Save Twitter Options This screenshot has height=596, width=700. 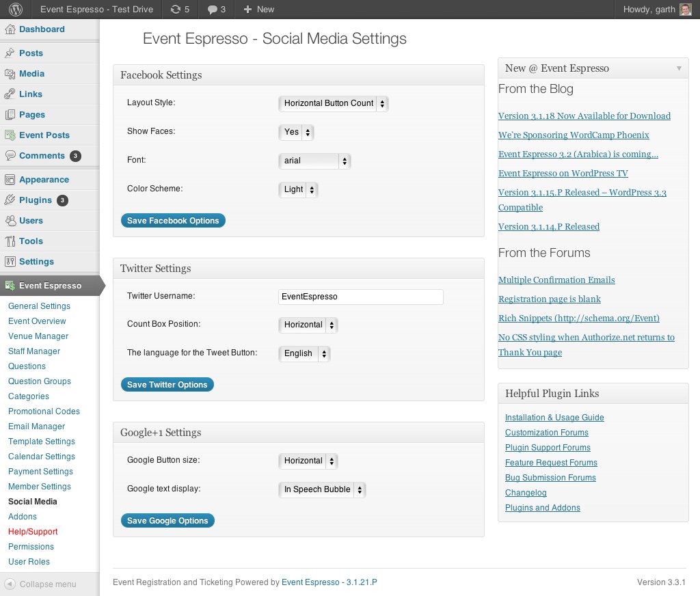point(167,384)
